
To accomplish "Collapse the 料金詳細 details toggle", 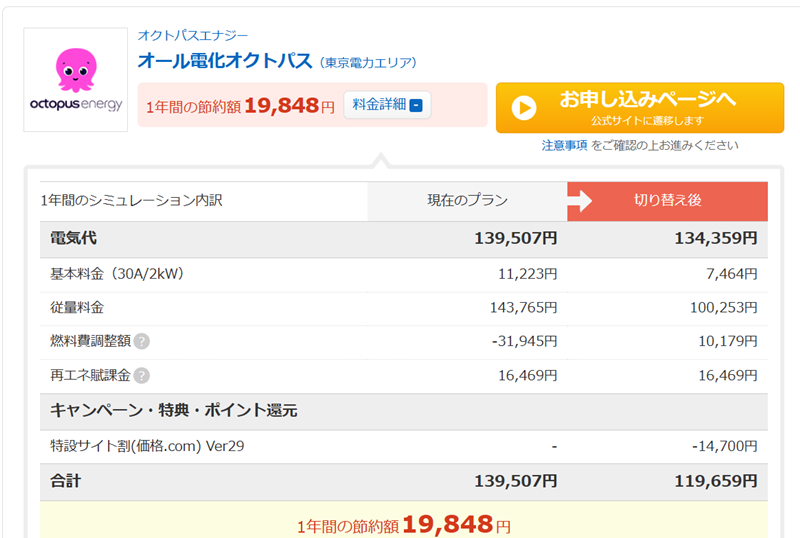I will point(387,105).
